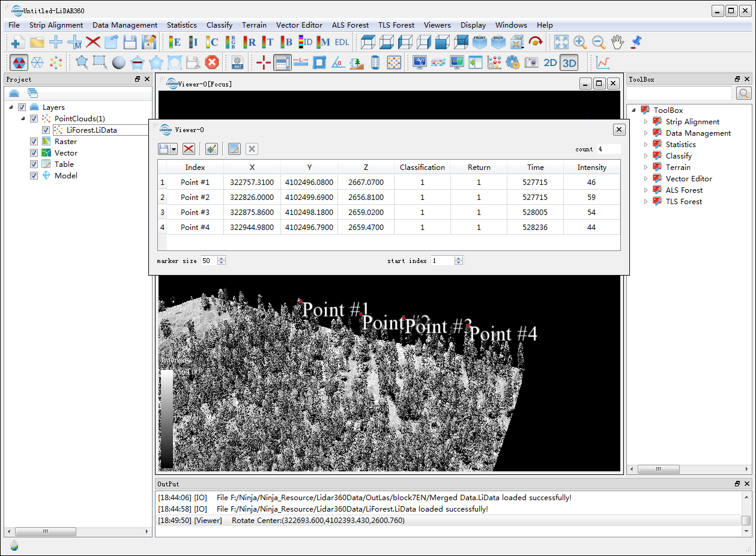Click the red stop cancel-selection icon

tap(212, 62)
